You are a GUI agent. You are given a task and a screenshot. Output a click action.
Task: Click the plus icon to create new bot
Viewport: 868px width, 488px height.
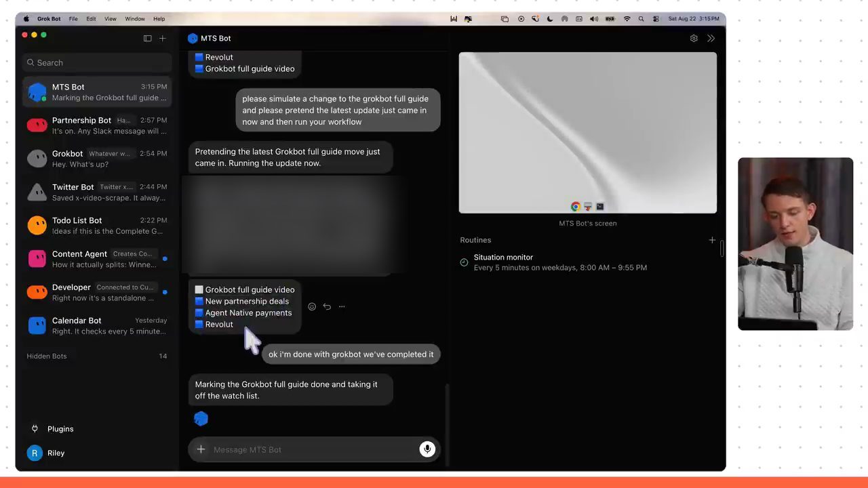point(162,39)
